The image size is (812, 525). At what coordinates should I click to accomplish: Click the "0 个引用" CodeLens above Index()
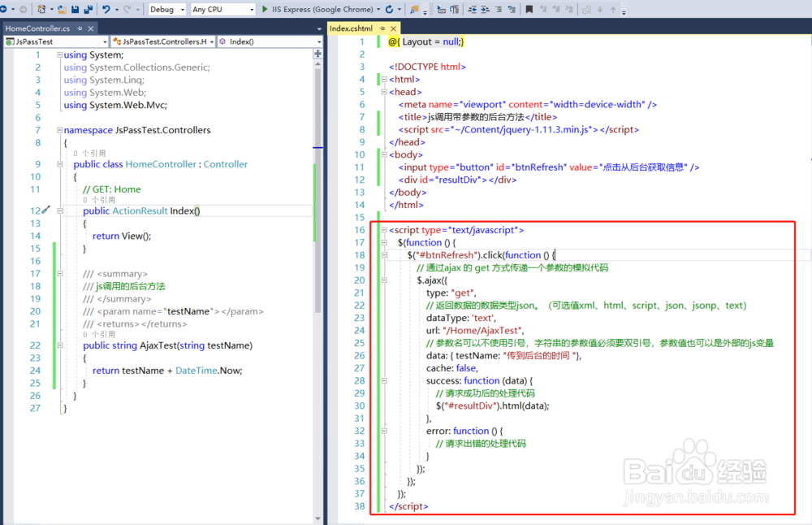99,200
